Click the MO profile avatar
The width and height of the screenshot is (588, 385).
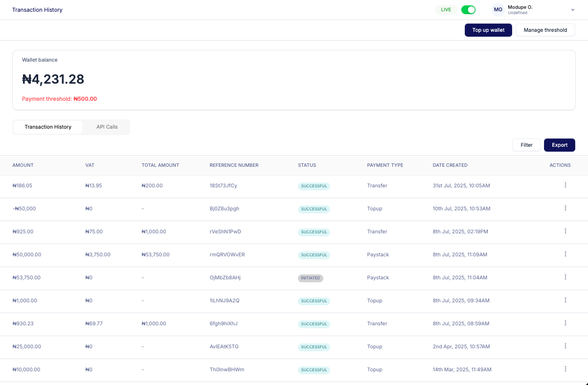(498, 10)
